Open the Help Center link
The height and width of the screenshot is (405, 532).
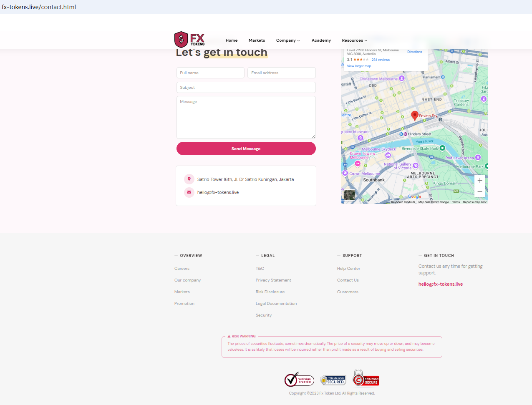pyautogui.click(x=348, y=269)
